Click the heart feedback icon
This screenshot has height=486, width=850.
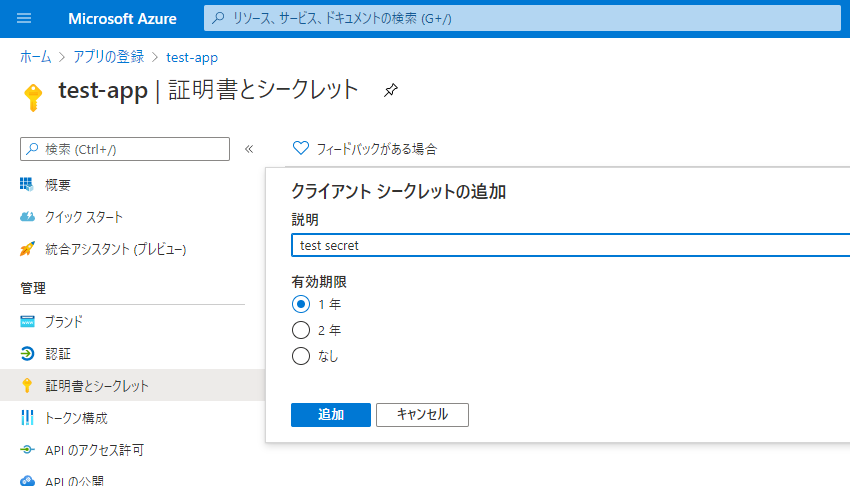coord(300,148)
